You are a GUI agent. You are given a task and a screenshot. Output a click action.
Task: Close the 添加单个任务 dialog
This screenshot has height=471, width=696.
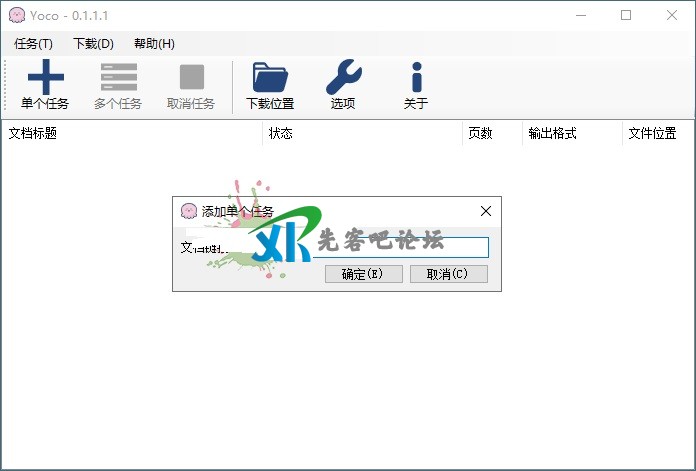486,211
